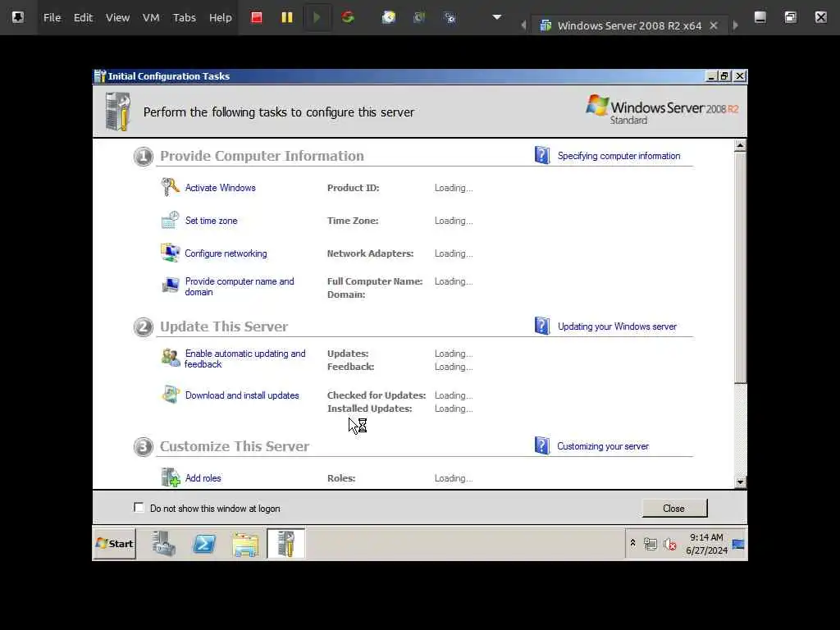Open Activate Windows link
840x630 pixels.
coord(220,188)
